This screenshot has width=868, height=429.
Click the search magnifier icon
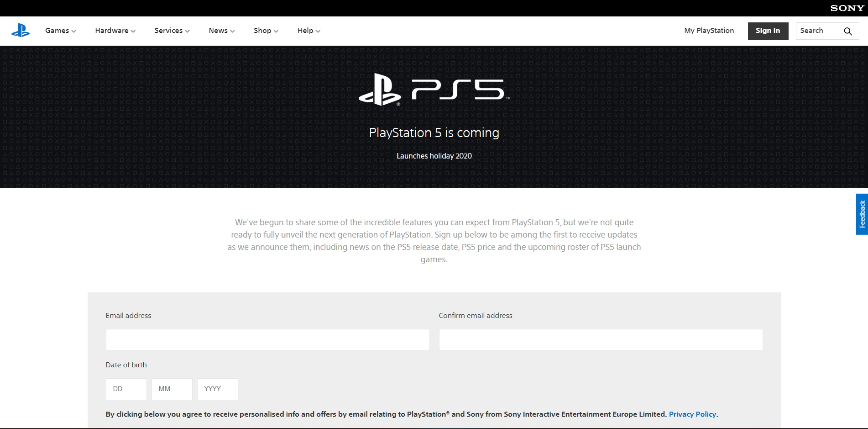click(848, 31)
